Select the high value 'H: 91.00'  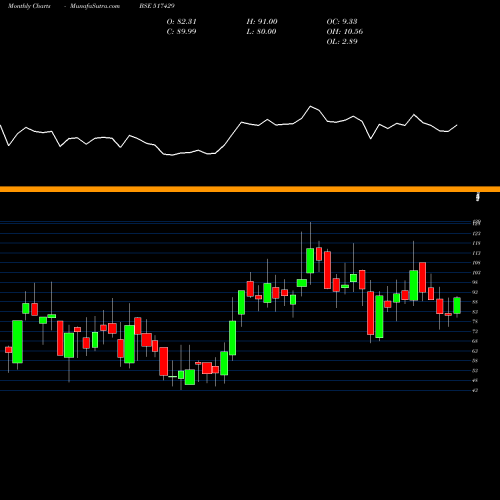pyautogui.click(x=262, y=22)
